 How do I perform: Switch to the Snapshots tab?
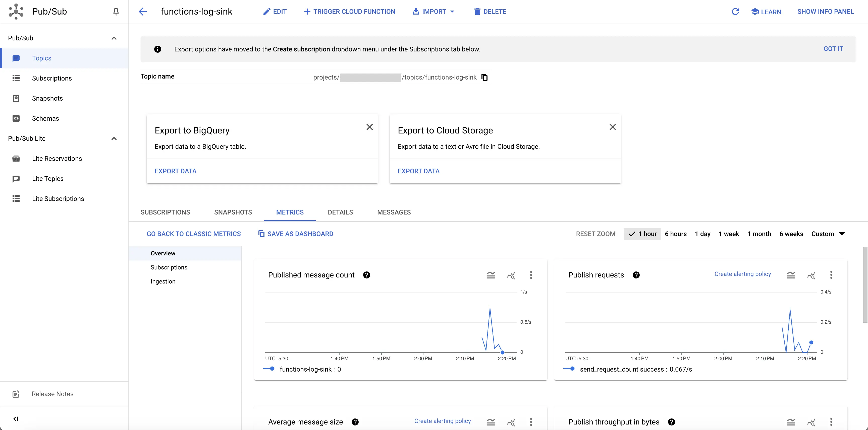pos(233,212)
